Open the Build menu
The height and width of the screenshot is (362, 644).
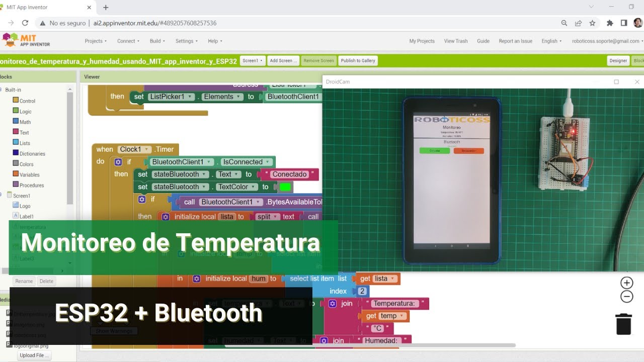pos(157,41)
